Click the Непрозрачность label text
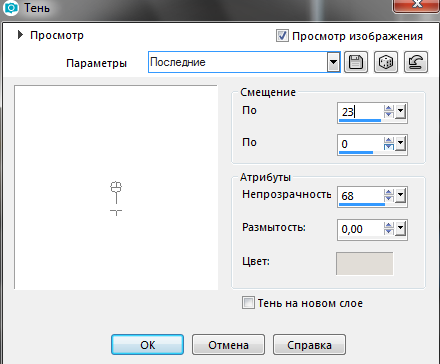The width and height of the screenshot is (440, 364). pyautogui.click(x=286, y=194)
